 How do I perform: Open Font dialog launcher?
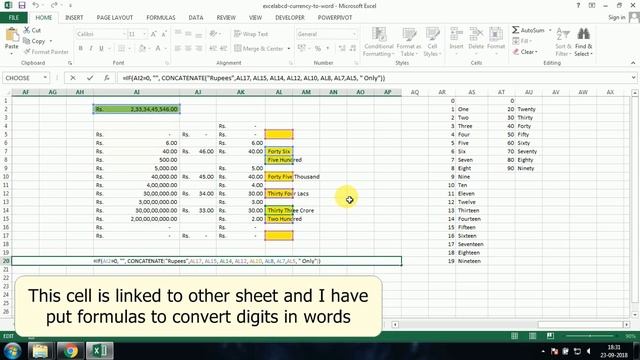[167, 63]
